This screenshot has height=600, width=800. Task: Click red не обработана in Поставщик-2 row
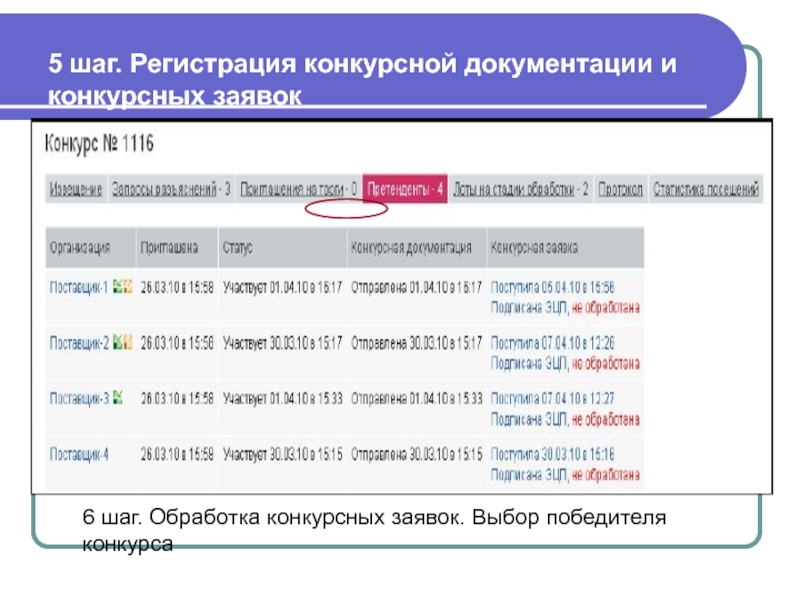click(x=606, y=364)
